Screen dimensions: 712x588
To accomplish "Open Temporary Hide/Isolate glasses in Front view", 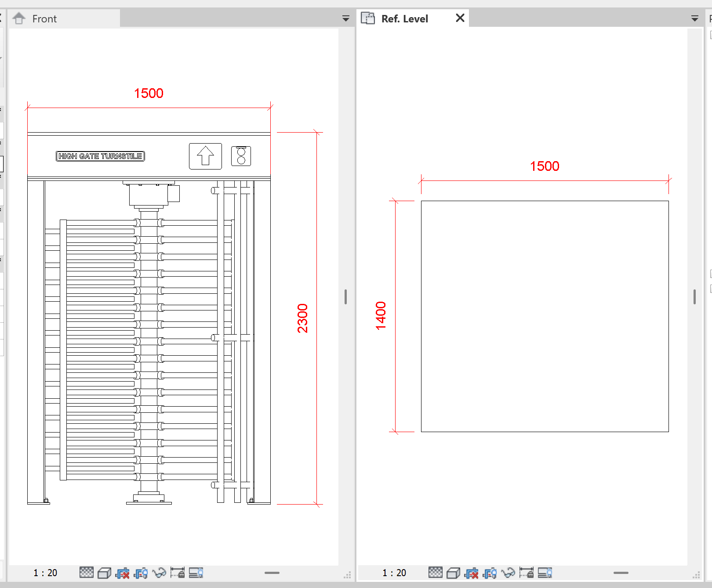I will tap(159, 573).
